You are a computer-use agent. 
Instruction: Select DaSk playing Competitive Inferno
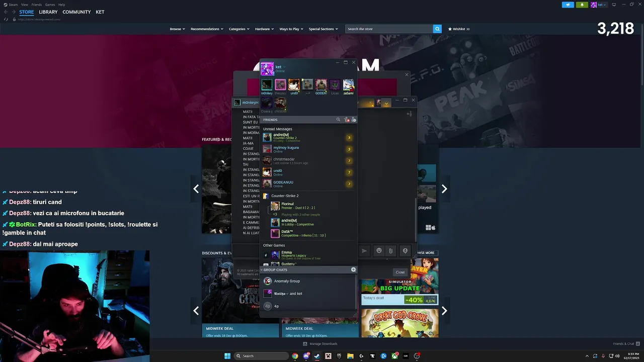pos(312,233)
